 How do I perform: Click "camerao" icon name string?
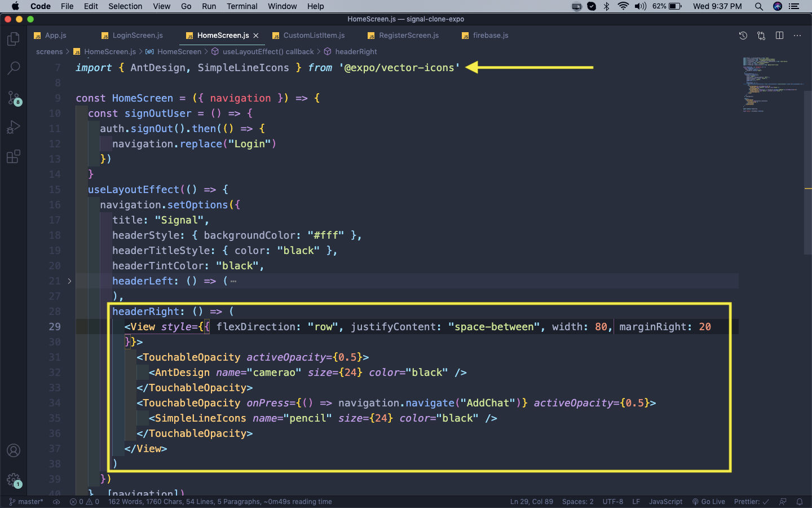click(274, 373)
